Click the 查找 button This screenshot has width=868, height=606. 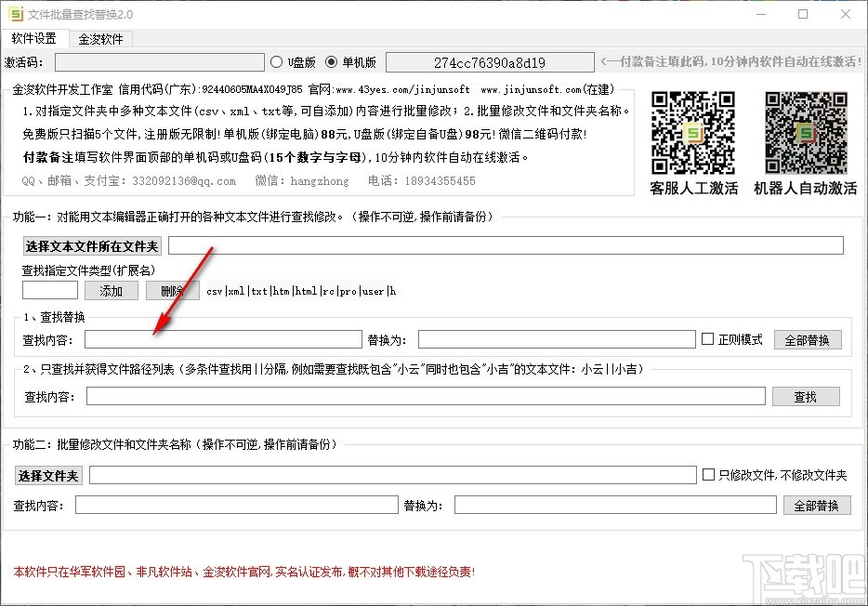(x=806, y=396)
